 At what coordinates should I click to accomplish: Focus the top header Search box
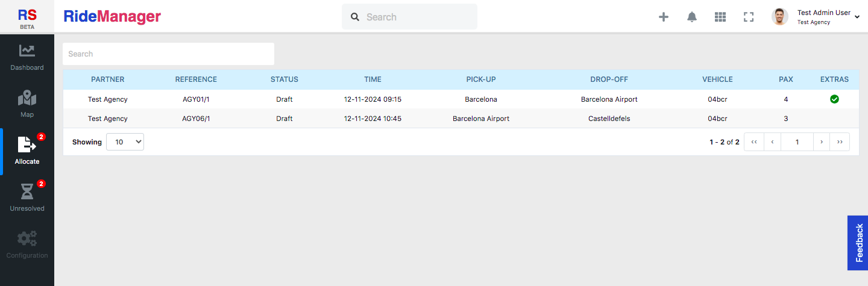pos(409,17)
